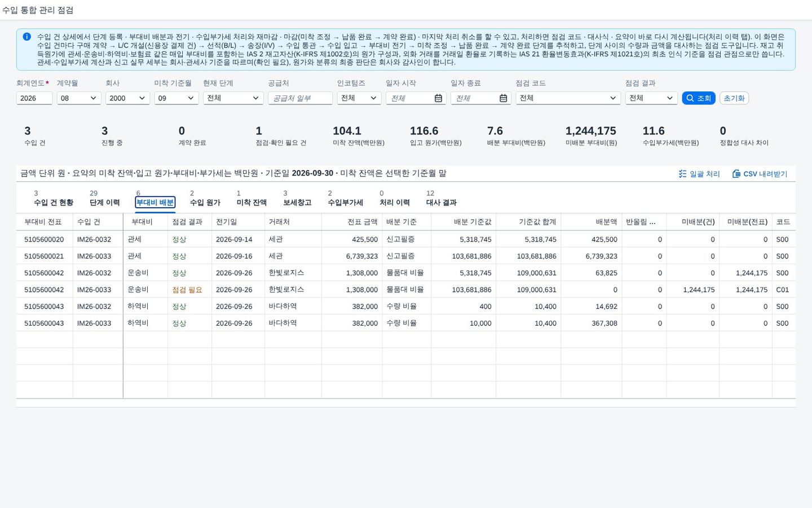
Task: Show the 대사 결과 tab
Action: point(442,203)
